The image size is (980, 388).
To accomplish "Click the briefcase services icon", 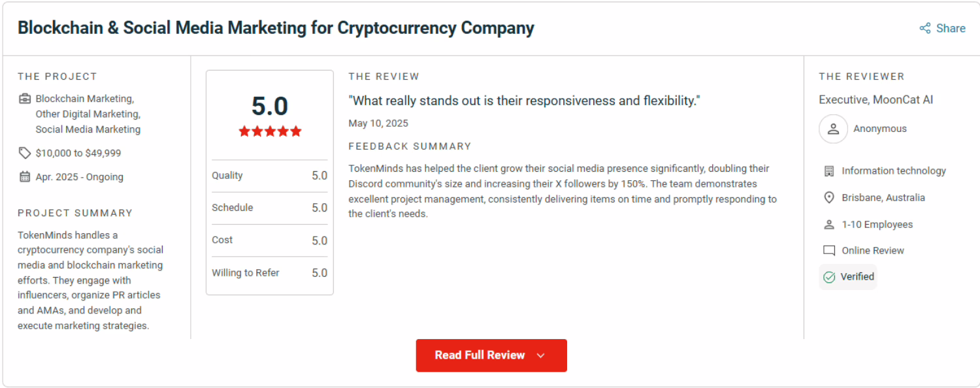I will click(25, 99).
